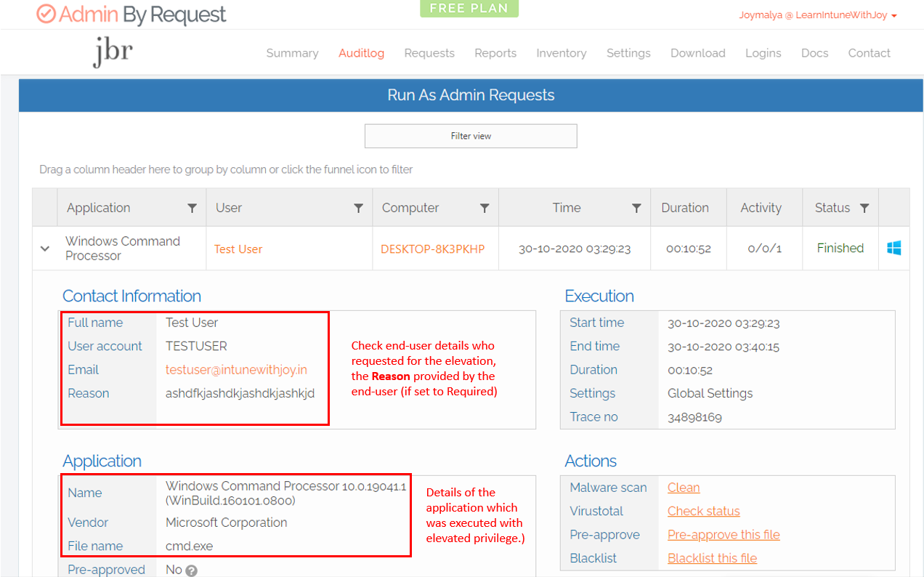Open the Time column filter funnel
The height and width of the screenshot is (577, 924).
click(x=636, y=208)
